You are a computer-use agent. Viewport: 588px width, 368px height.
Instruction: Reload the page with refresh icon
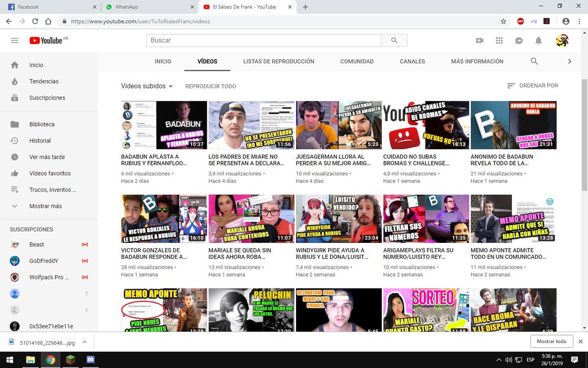35,22
